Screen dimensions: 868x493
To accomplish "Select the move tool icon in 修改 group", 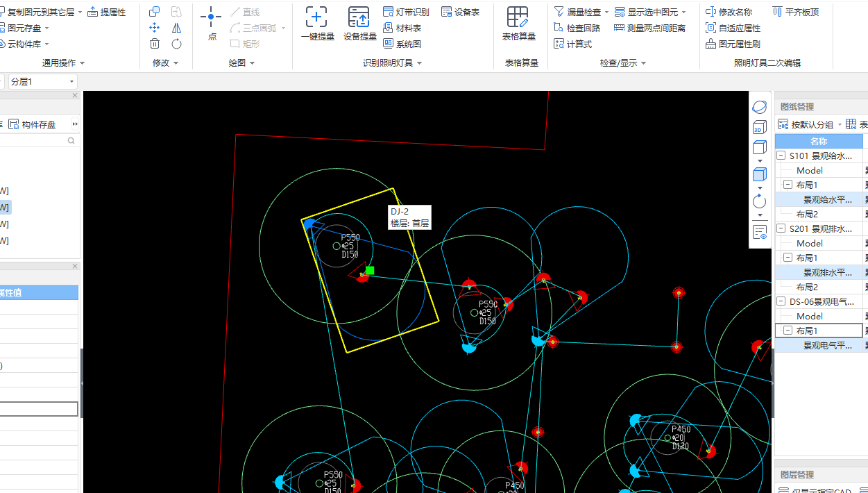I will coord(155,28).
